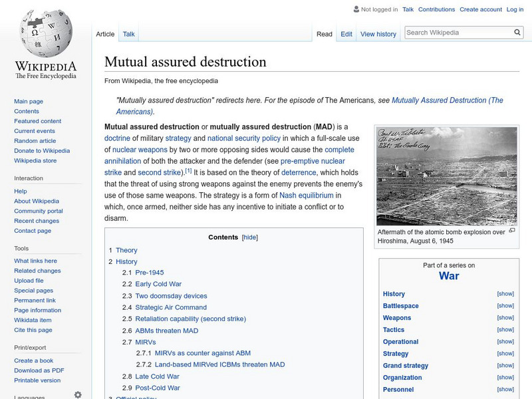Jump to Early Cold War section
The image size is (532, 399).
(158, 284)
